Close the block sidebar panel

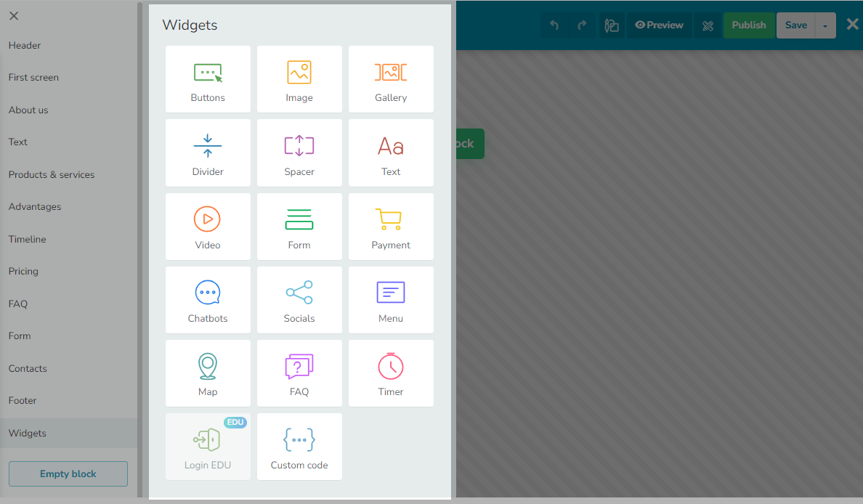[14, 16]
